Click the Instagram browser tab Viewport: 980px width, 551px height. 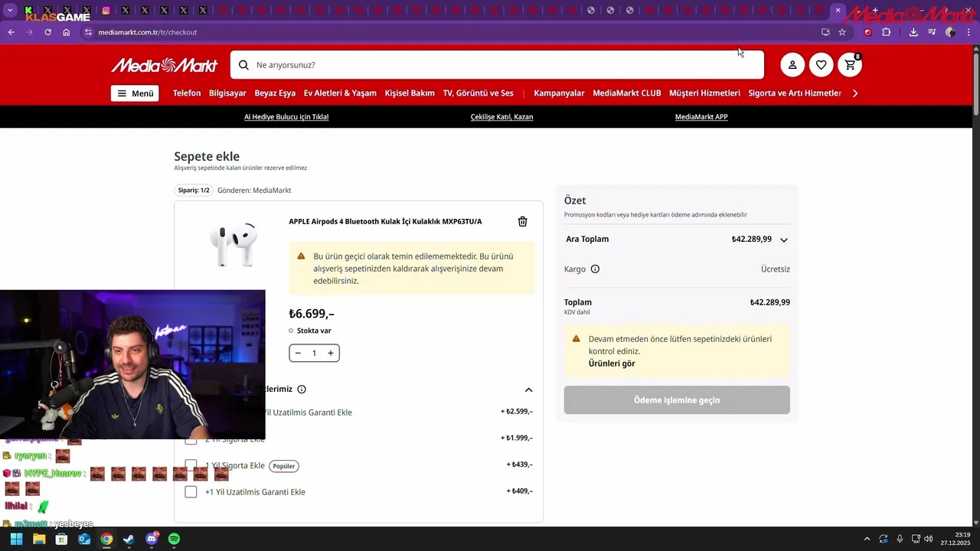[x=106, y=11]
